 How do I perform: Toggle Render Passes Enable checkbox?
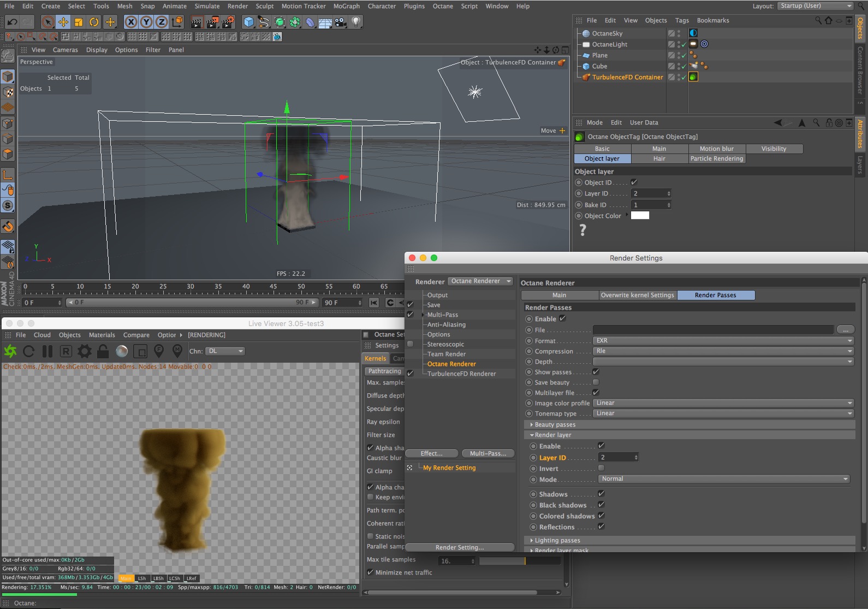[563, 318]
